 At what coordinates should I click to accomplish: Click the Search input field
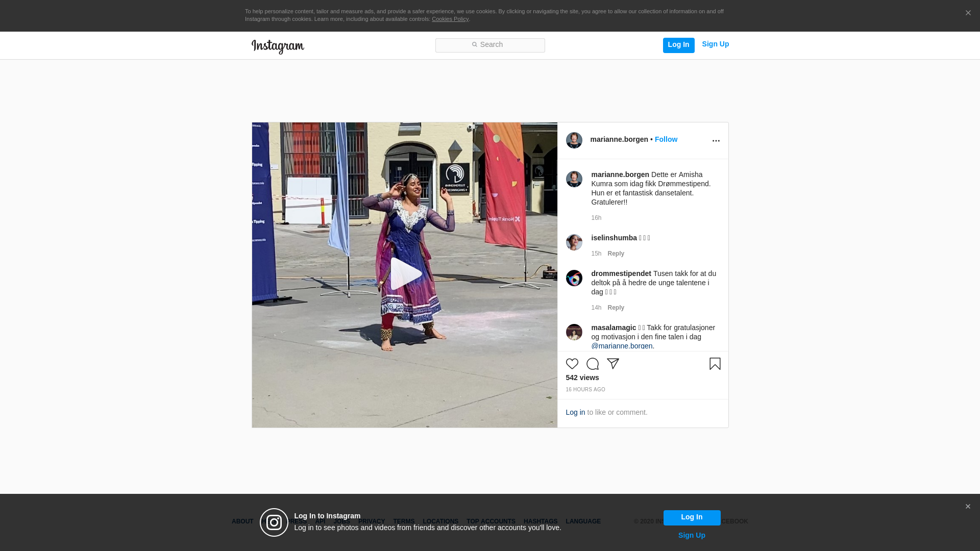(x=490, y=45)
